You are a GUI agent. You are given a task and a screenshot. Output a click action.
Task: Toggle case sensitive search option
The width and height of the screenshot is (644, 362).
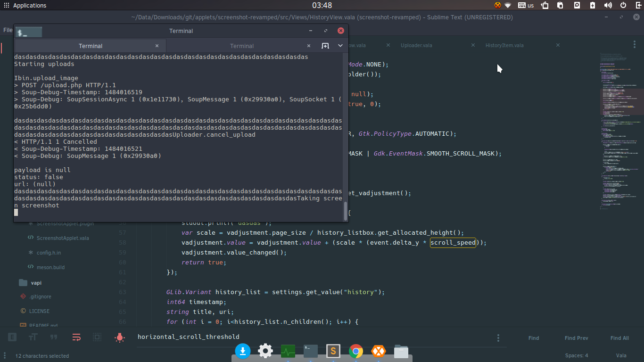(33, 337)
